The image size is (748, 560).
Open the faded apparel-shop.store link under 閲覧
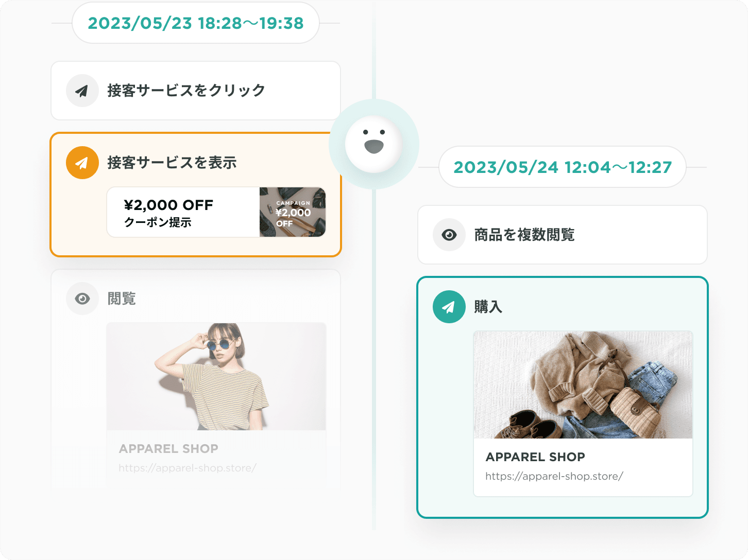[188, 468]
